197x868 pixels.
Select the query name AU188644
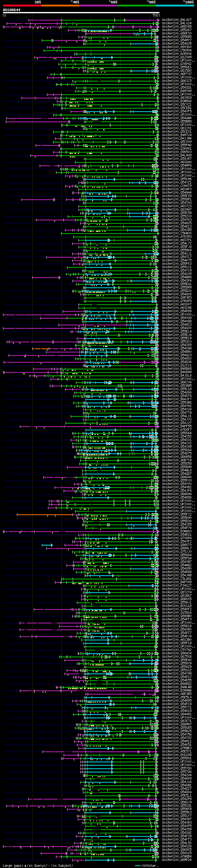(11, 10)
